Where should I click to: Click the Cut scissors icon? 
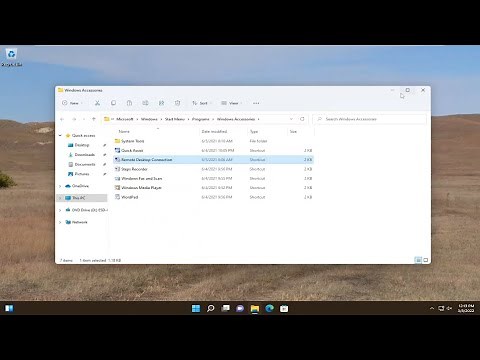click(x=97, y=103)
